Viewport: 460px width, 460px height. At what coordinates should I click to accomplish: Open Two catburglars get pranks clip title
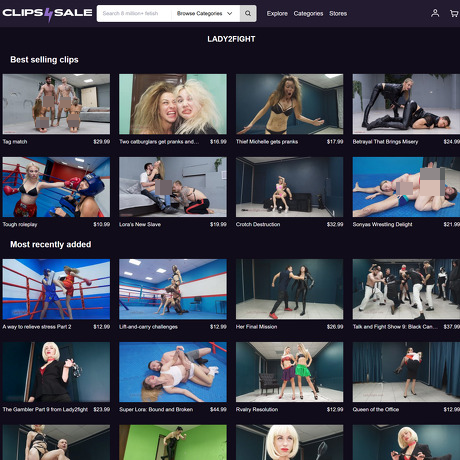tap(159, 142)
